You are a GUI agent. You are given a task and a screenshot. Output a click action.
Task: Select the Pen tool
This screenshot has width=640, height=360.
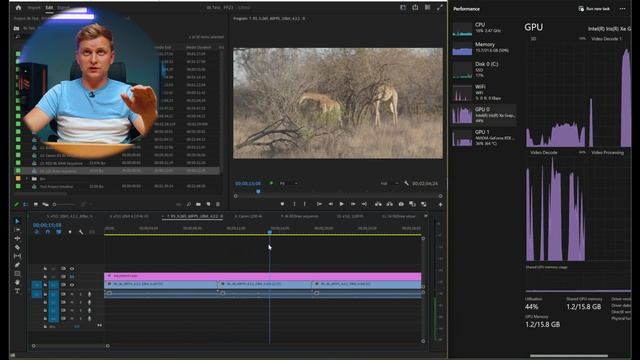tap(17, 265)
